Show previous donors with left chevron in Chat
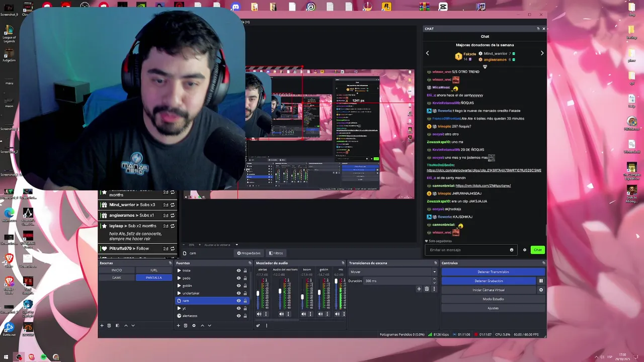The width and height of the screenshot is (644, 362). tap(427, 53)
